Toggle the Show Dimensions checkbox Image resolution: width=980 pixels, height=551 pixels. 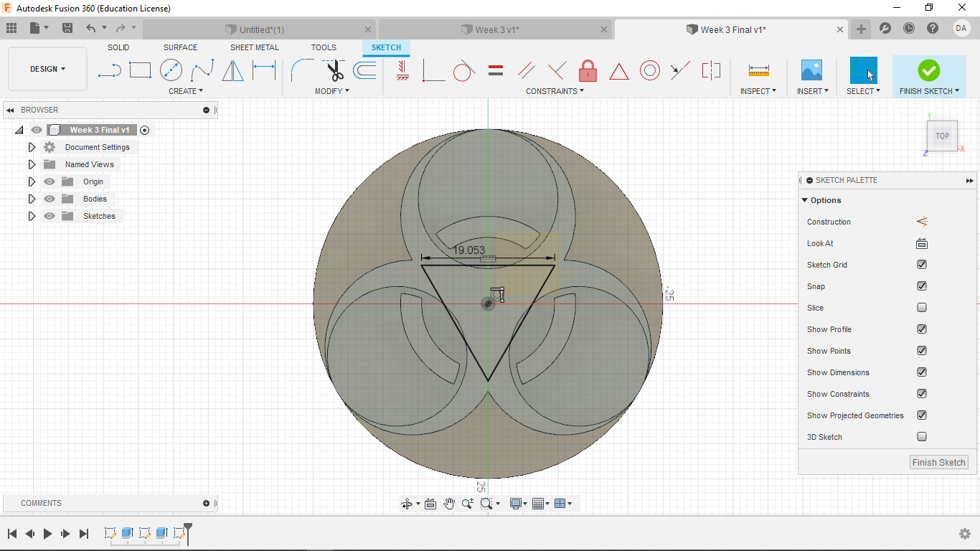pos(922,372)
